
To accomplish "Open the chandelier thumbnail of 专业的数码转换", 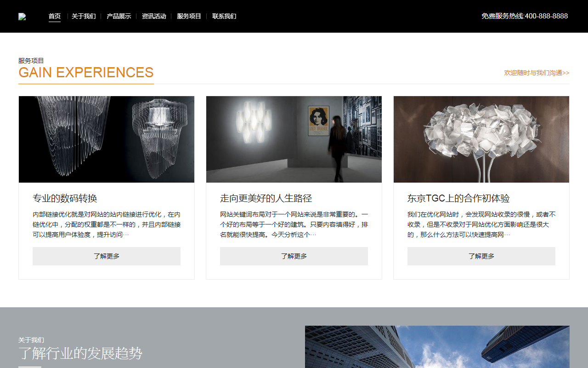I will 107,139.
